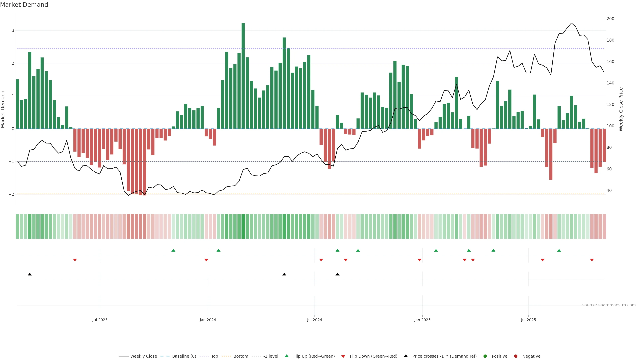Hide the Top dotted line via legend

click(214, 356)
